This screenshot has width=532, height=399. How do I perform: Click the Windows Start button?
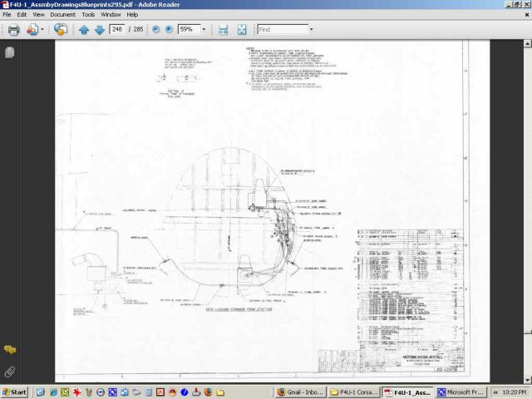point(14,392)
